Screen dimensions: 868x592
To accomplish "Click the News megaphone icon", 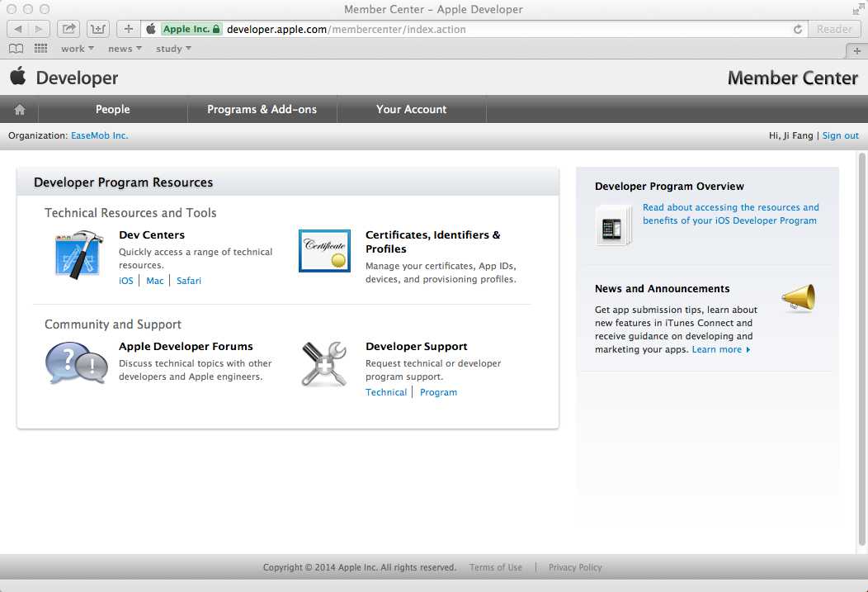I will (x=798, y=298).
